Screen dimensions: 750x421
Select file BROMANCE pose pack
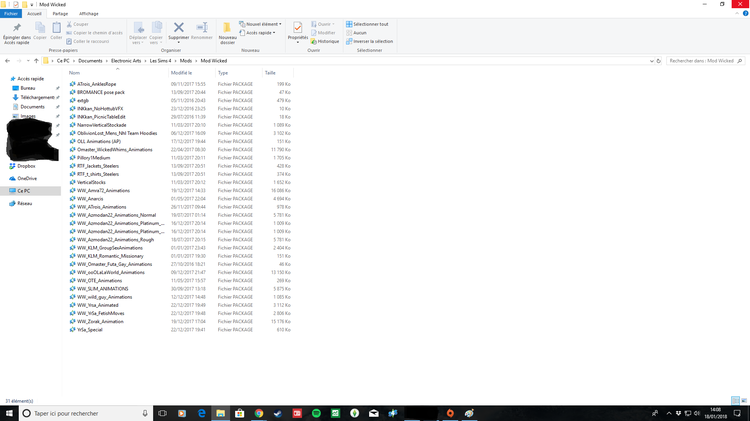101,92
